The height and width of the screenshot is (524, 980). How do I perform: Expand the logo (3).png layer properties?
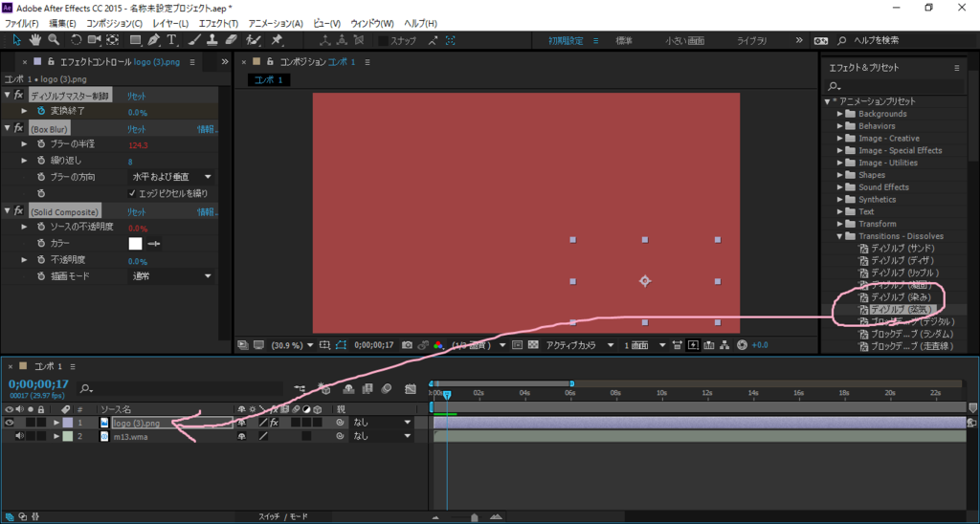click(x=56, y=423)
